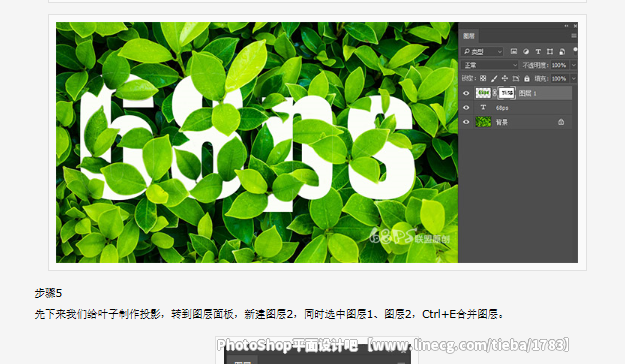Select the 图层 1 layer name
Screen dimensions: 625x364
click(528, 93)
